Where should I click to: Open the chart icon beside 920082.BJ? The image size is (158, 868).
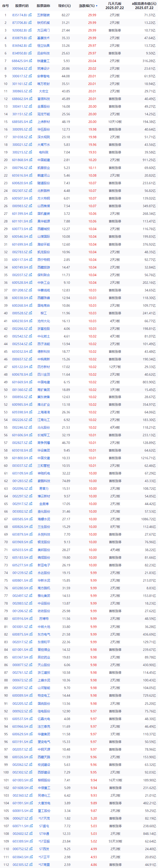point(30,30)
